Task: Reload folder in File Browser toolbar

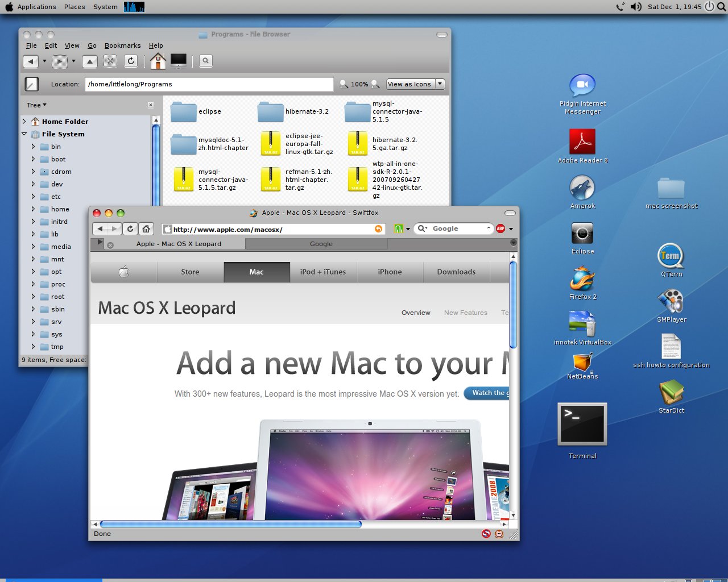Action: pos(131,61)
